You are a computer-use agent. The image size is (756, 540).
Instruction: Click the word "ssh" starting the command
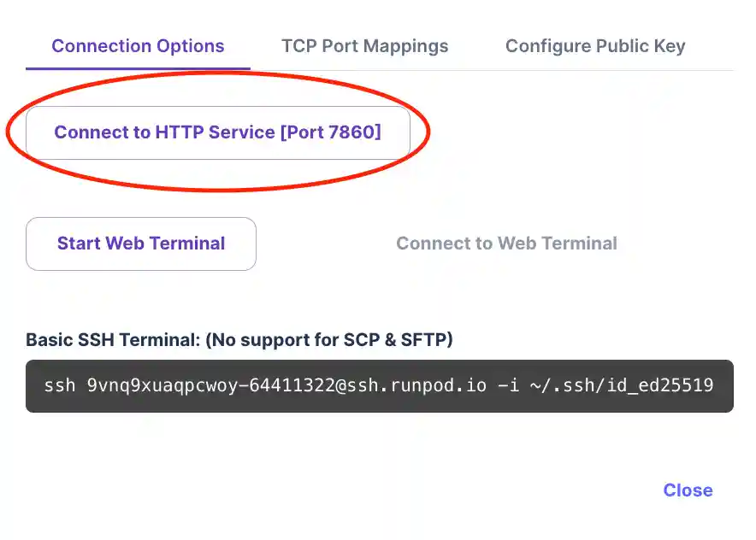(x=60, y=385)
